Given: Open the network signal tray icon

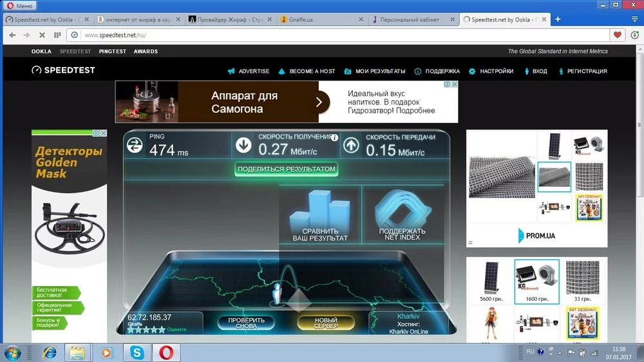Looking at the screenshot, I should tap(594, 352).
